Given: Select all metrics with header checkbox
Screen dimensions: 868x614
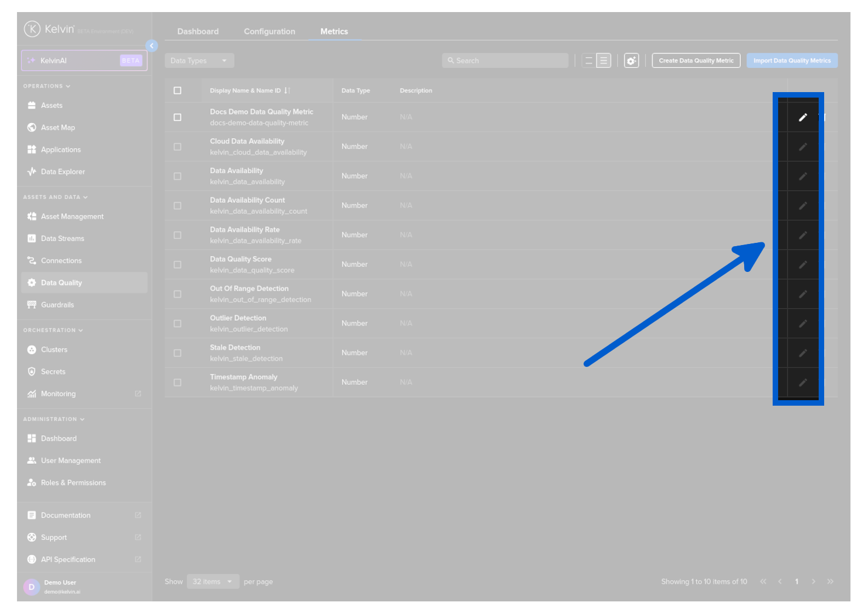Looking at the screenshot, I should (178, 90).
